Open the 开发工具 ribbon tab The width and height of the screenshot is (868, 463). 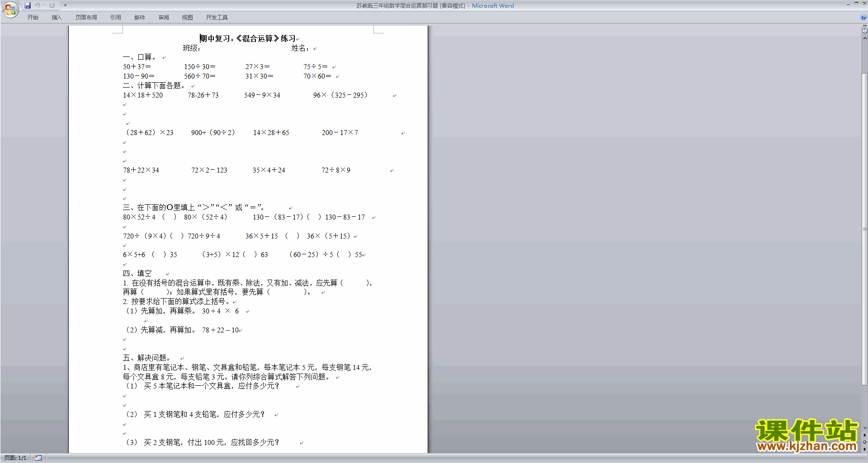point(217,17)
